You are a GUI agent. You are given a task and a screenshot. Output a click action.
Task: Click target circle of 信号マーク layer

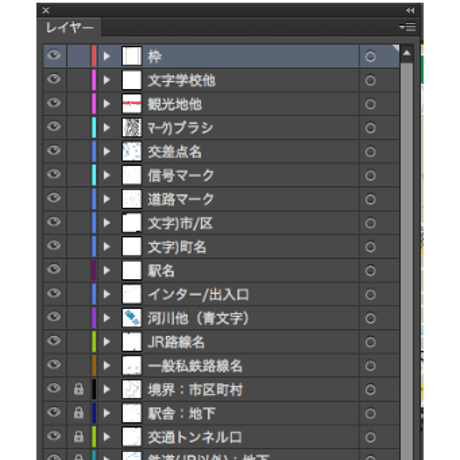click(370, 176)
